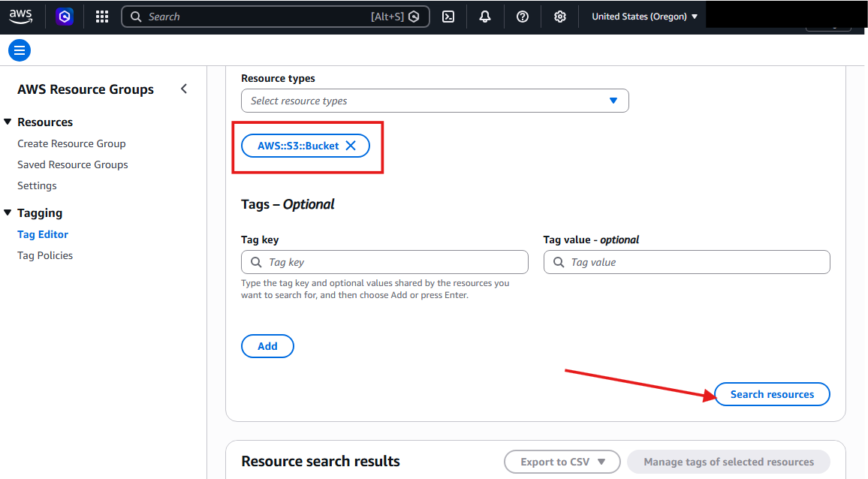
Task: Open Tag Policies in the sidebar
Action: (x=45, y=255)
